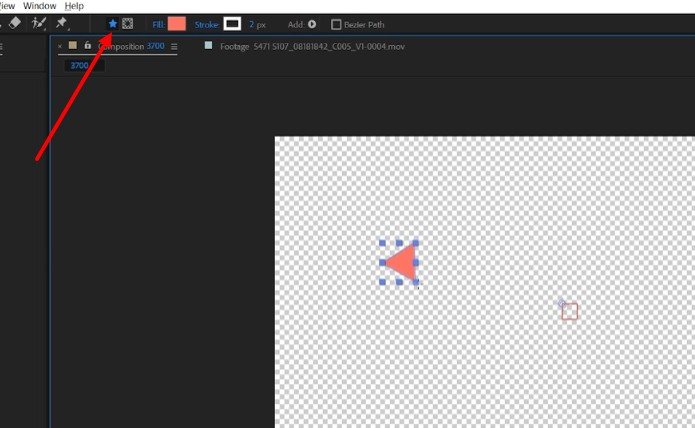
Task: Select the Eraser tool
Action: (x=15, y=23)
